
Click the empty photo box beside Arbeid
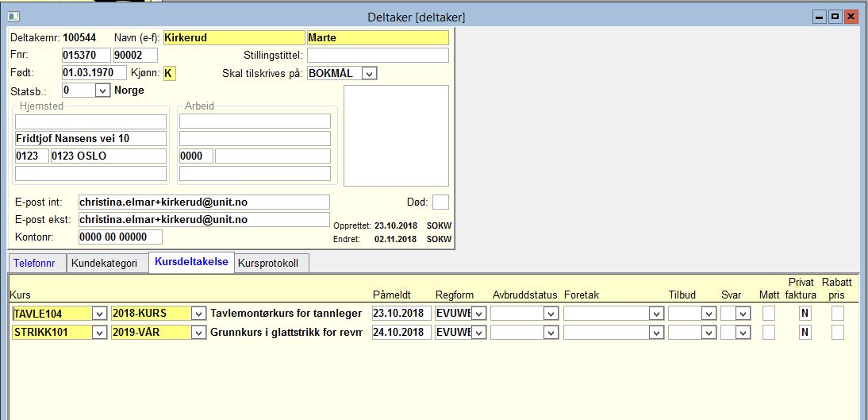click(397, 136)
